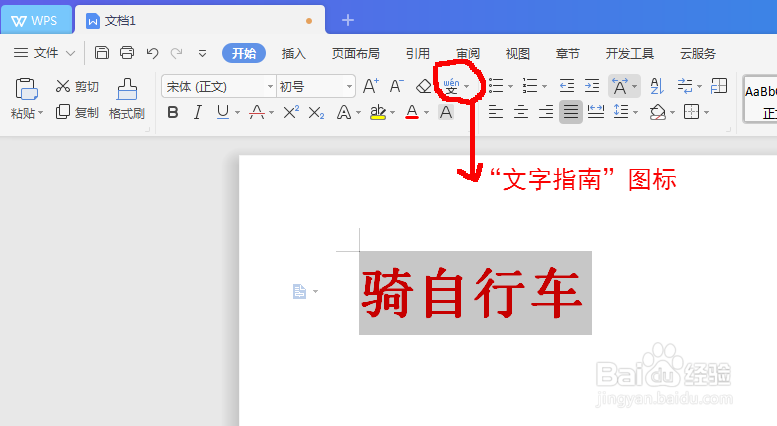Open the highlight color dropdown arrow
The width and height of the screenshot is (777, 426).
(392, 113)
